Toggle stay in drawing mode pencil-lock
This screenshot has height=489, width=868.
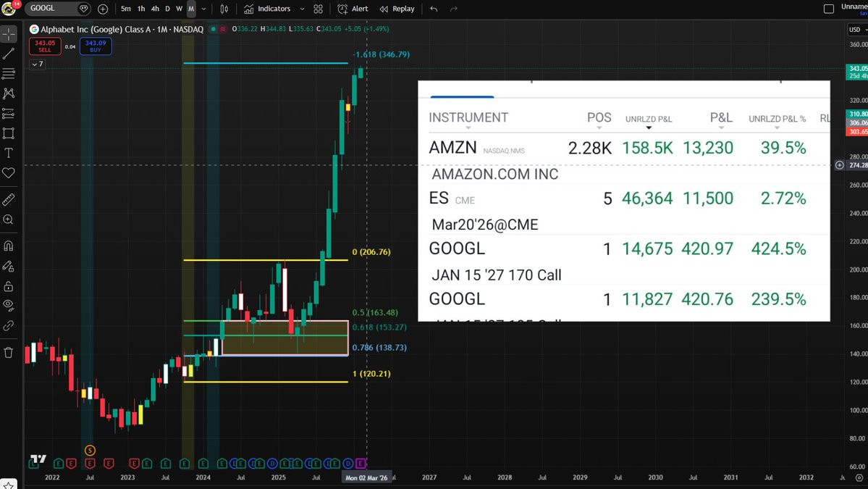[9, 267]
